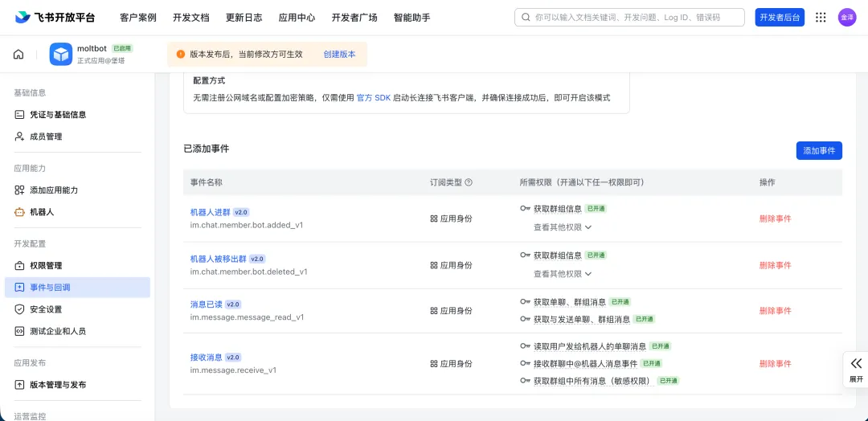Screen dimensions: 868x421
Task: Open 更新日志 in top navigation
Action: (244, 17)
